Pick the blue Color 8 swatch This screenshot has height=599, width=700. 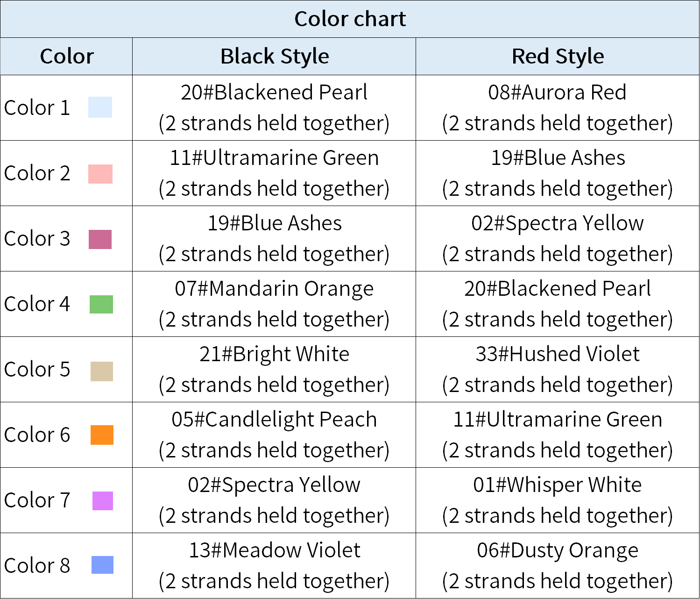pyautogui.click(x=102, y=564)
